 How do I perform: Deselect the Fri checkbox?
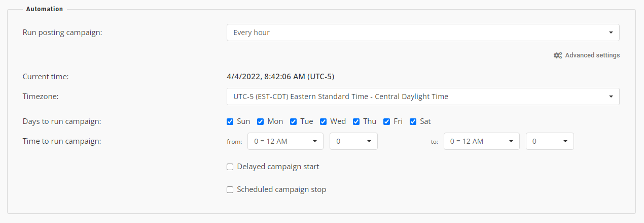pyautogui.click(x=387, y=121)
